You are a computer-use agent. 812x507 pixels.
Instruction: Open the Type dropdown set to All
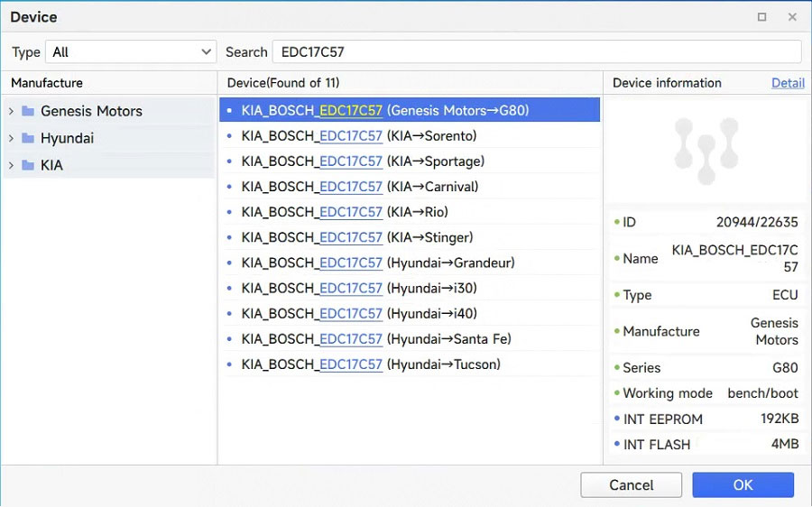point(132,52)
